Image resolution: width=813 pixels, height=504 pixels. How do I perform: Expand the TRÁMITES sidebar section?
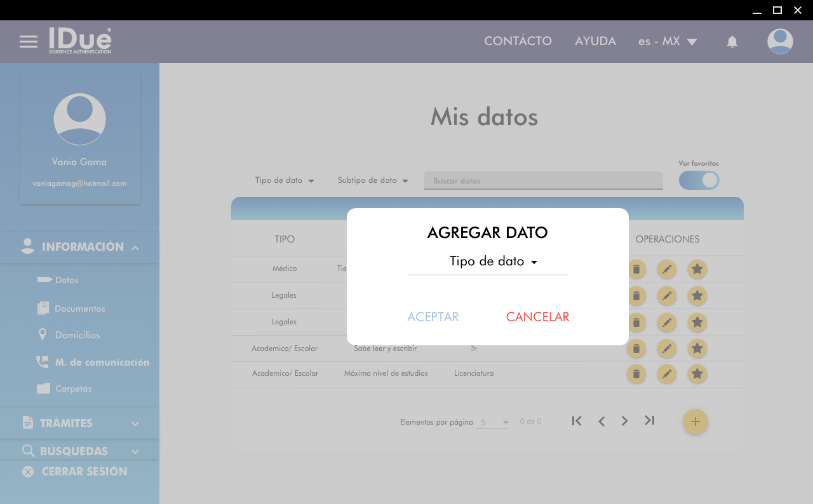79,423
